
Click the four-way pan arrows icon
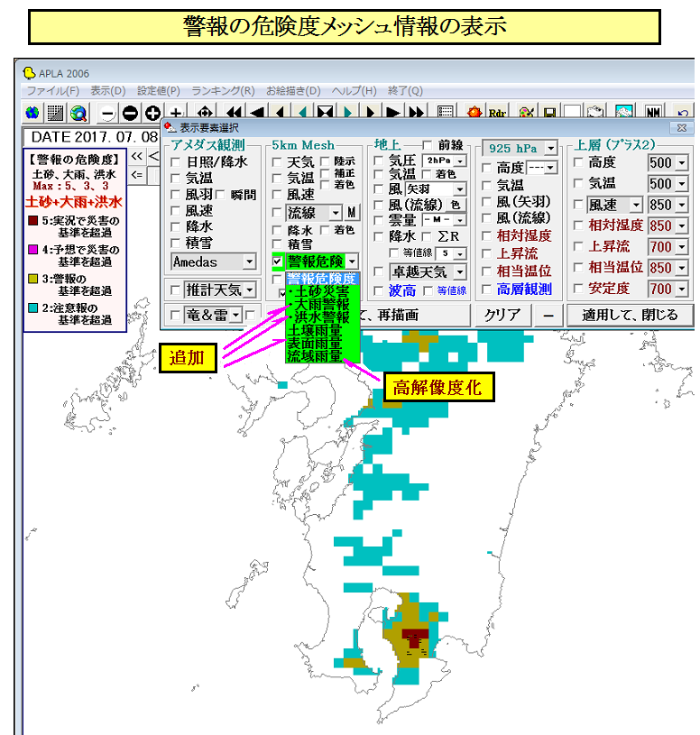pos(205,113)
